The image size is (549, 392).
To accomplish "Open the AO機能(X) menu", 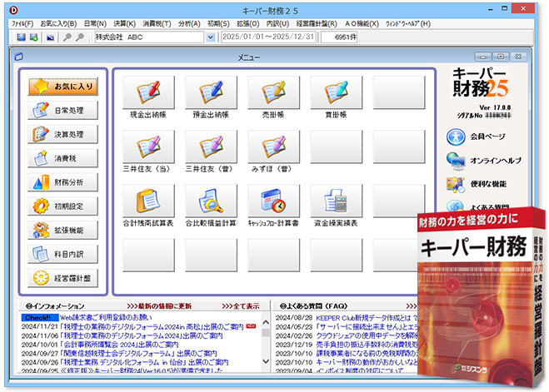I will coord(362,24).
